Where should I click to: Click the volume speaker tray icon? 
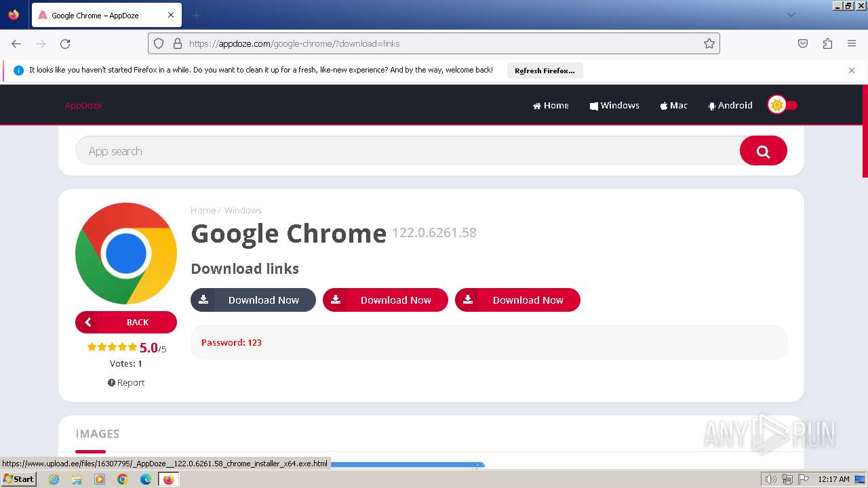coord(771,479)
